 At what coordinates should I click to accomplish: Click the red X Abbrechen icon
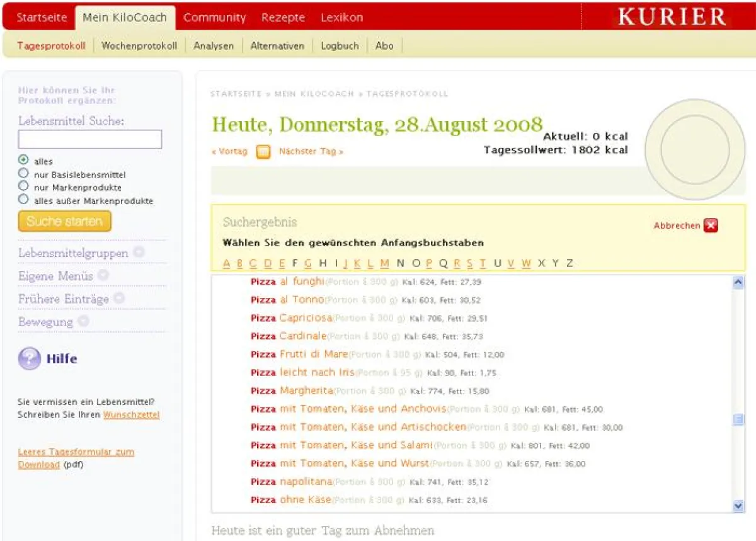click(711, 225)
